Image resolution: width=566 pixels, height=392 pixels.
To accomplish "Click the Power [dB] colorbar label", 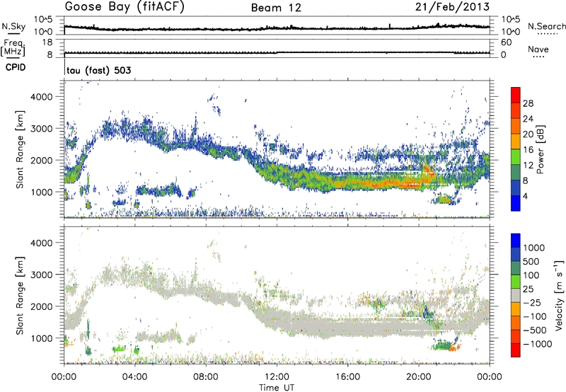I will (x=540, y=149).
